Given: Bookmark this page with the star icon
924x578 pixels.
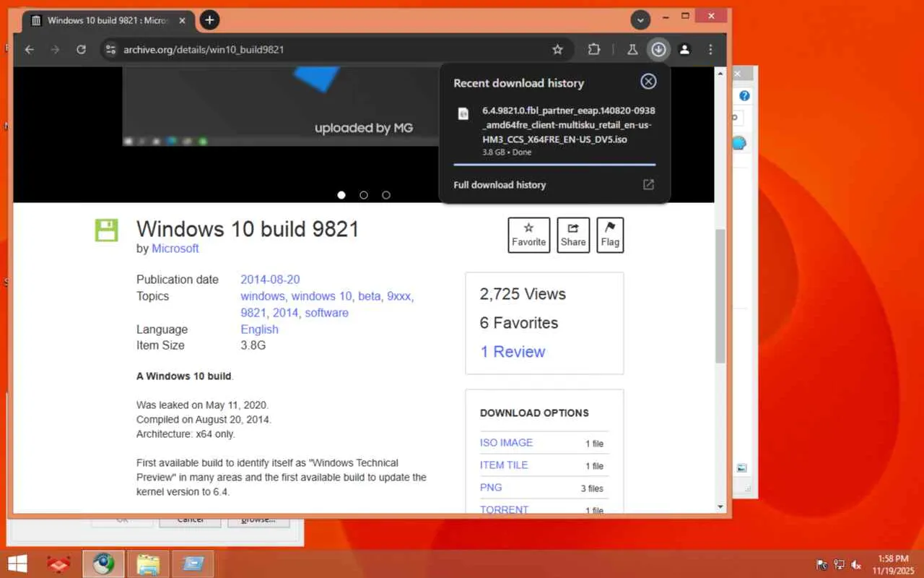Looking at the screenshot, I should pyautogui.click(x=557, y=50).
